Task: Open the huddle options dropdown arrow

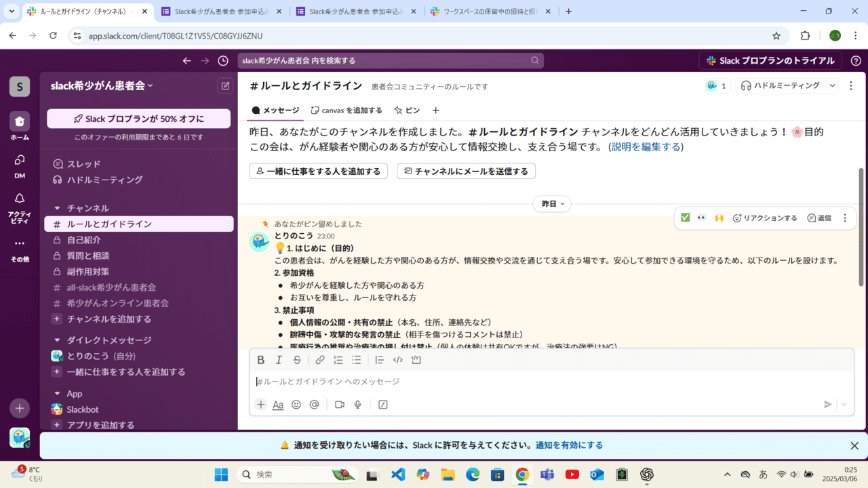Action: click(833, 85)
